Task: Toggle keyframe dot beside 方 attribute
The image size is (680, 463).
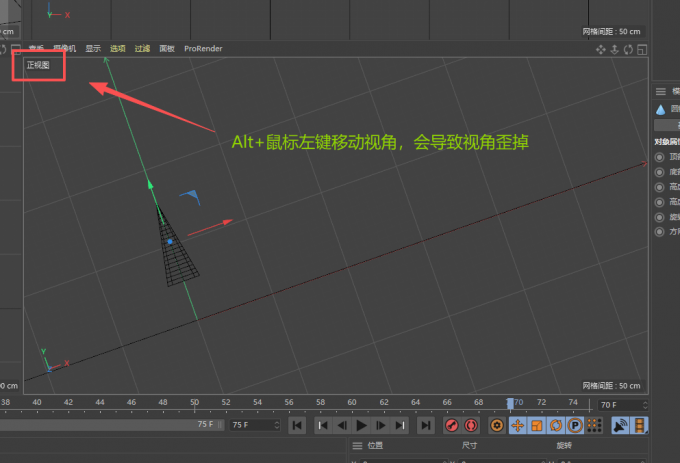Action: 660,232
